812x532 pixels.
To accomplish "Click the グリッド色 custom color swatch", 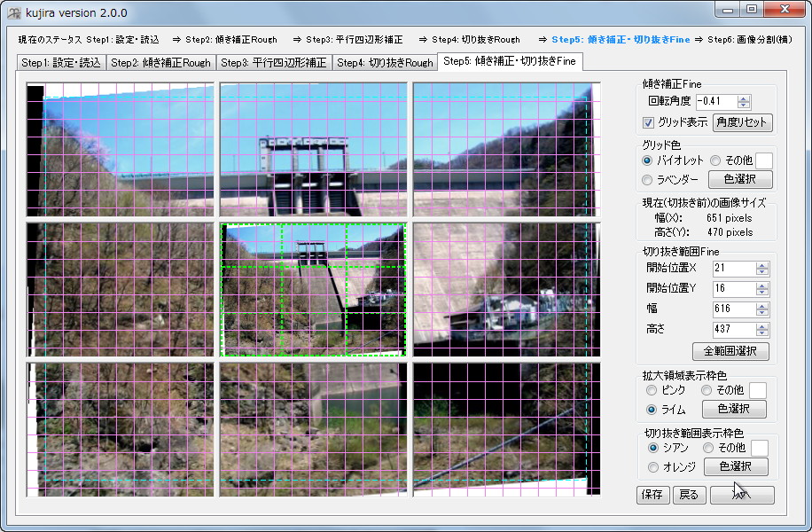I will pos(764,160).
